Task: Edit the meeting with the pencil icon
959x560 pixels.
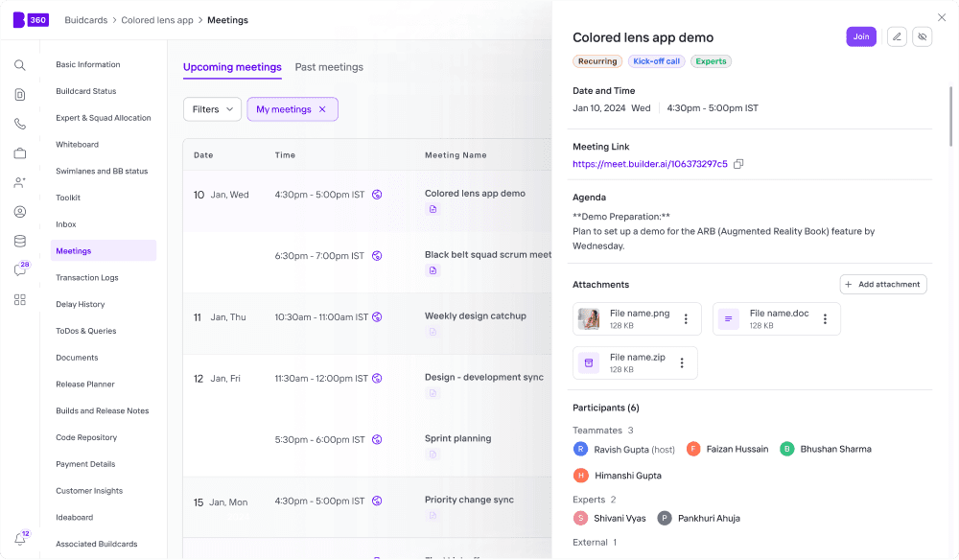Action: tap(897, 36)
